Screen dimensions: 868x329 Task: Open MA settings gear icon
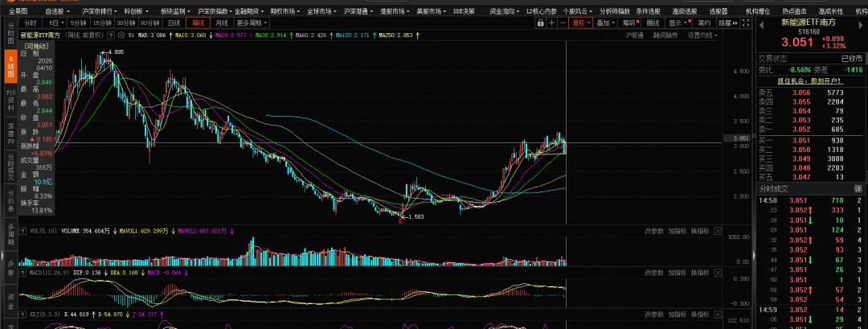click(x=122, y=35)
